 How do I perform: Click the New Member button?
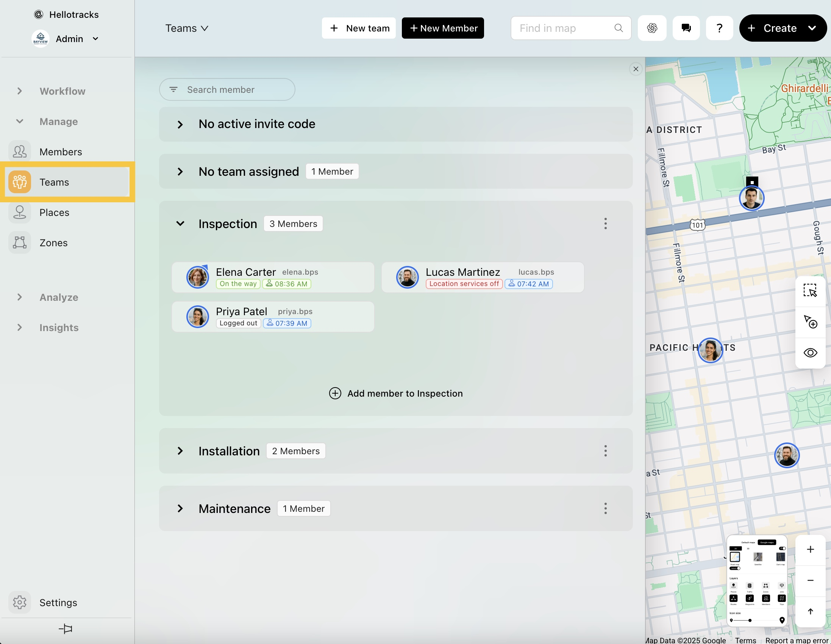[442, 28]
